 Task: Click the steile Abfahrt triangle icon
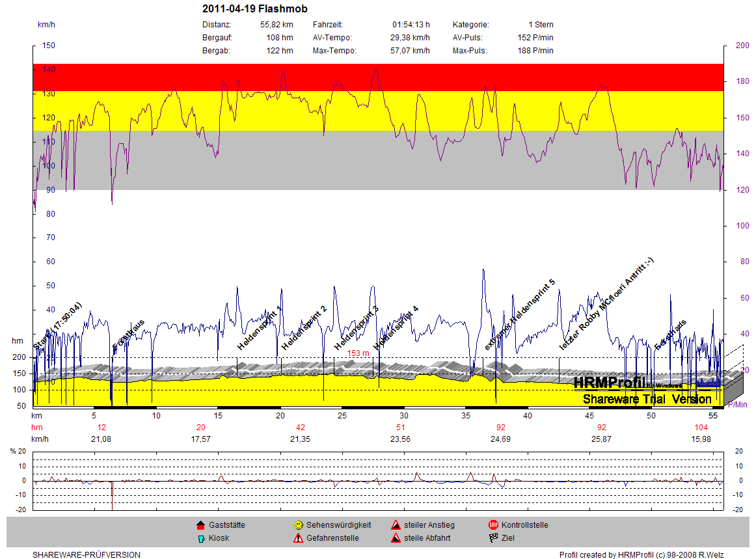tap(396, 538)
